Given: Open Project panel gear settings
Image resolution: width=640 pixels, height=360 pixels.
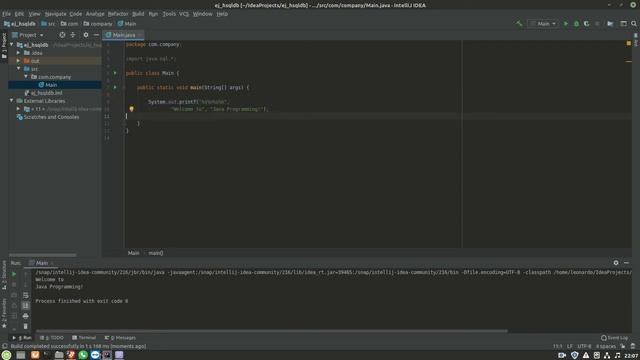Looking at the screenshot, I should (x=86, y=35).
